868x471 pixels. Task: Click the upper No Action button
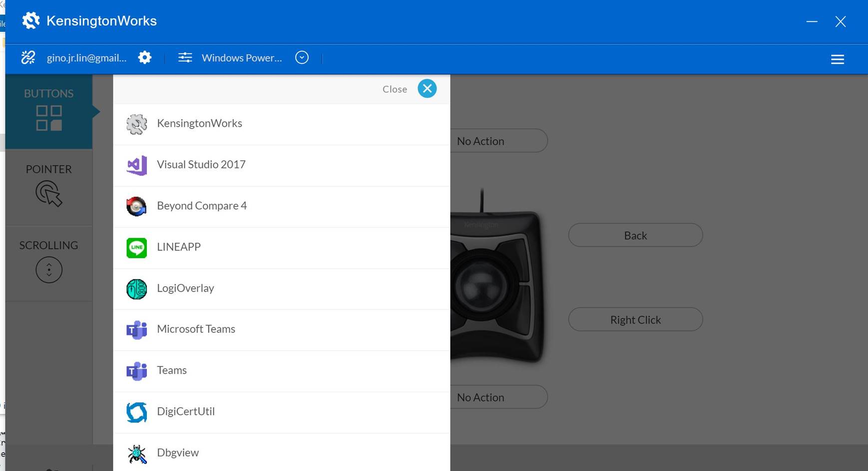pos(498,141)
